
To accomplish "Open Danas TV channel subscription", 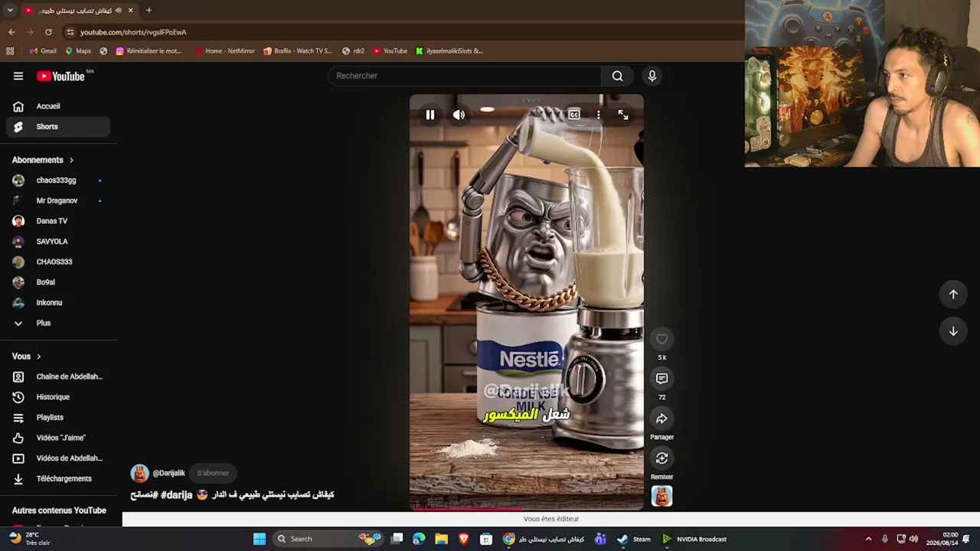I will point(58,221).
